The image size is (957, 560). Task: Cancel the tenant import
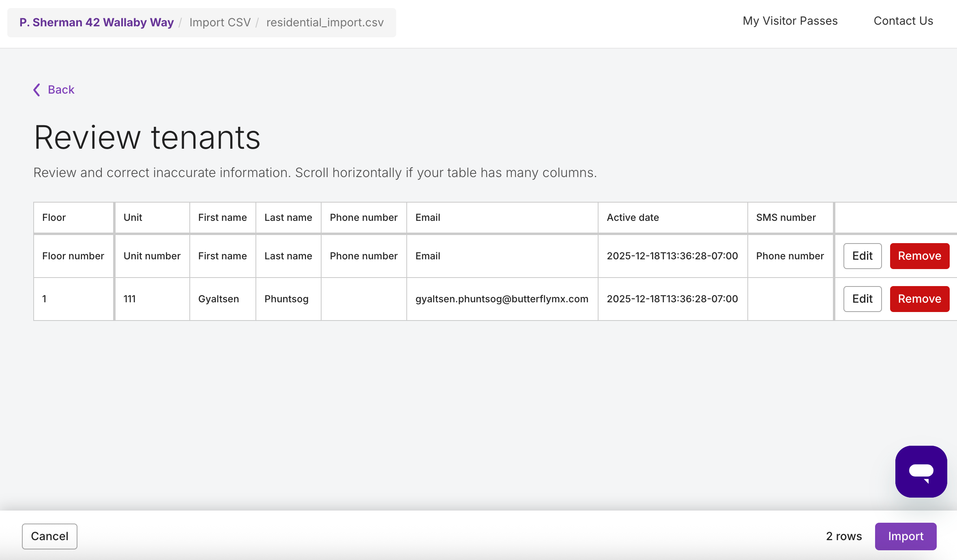49,536
